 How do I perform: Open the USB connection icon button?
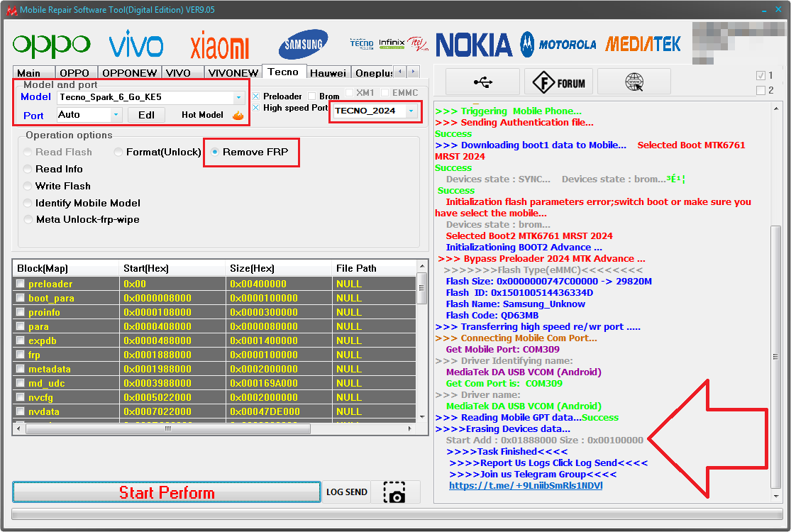(483, 82)
